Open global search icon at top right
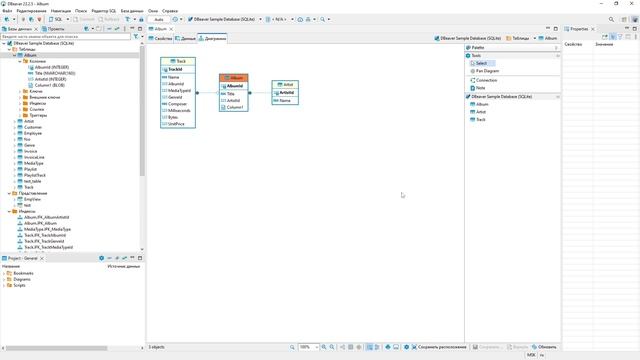Viewport: 640px width, 360px height. [611, 19]
